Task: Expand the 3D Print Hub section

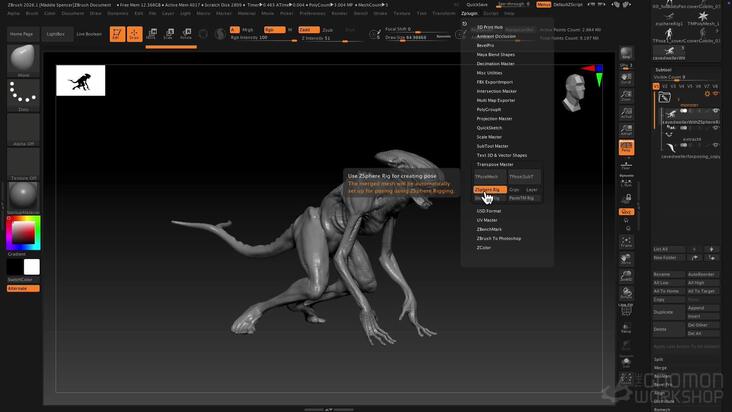Action: pos(489,27)
